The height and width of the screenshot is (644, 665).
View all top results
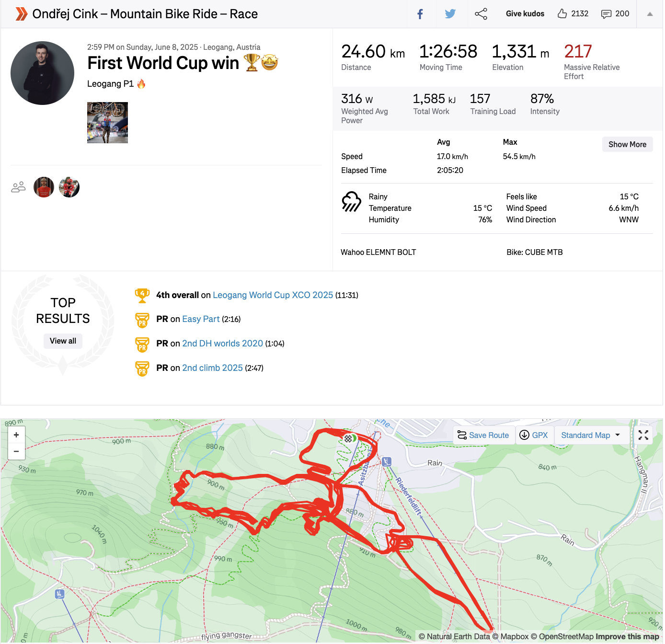coord(63,341)
